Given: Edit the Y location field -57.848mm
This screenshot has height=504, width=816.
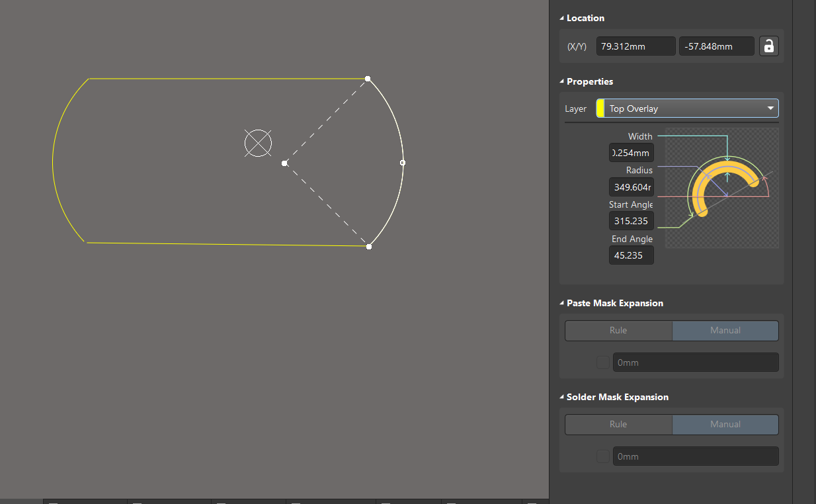Looking at the screenshot, I should [717, 46].
